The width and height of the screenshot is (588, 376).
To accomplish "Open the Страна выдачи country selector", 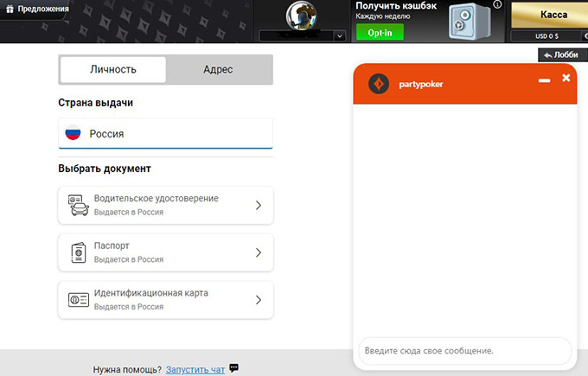I will tap(165, 134).
